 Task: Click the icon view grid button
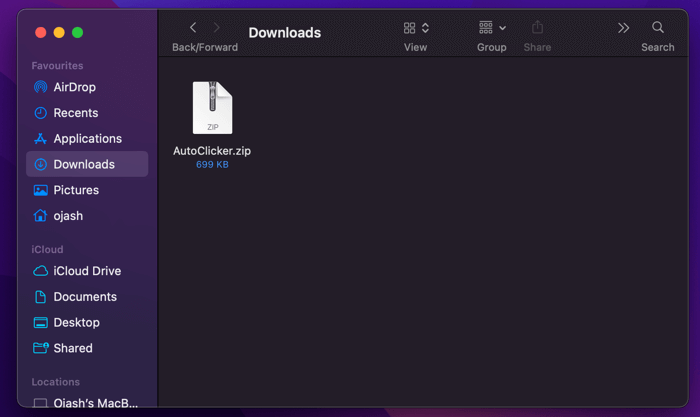coord(409,28)
